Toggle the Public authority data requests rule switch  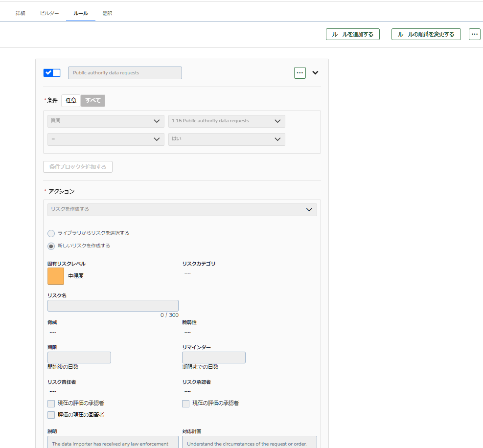tap(52, 73)
